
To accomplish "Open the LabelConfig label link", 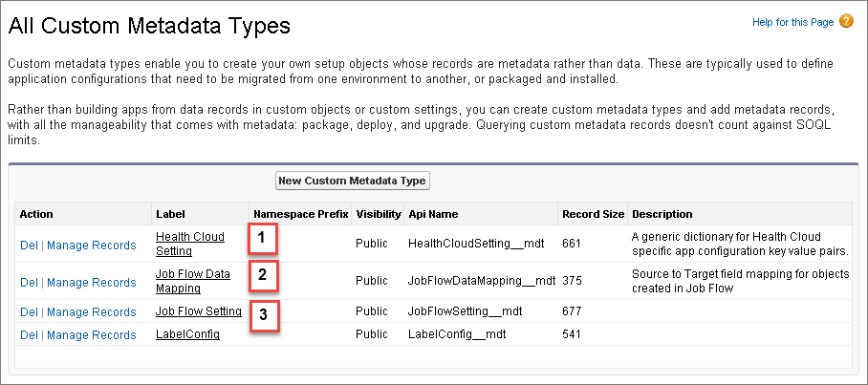I will [187, 334].
